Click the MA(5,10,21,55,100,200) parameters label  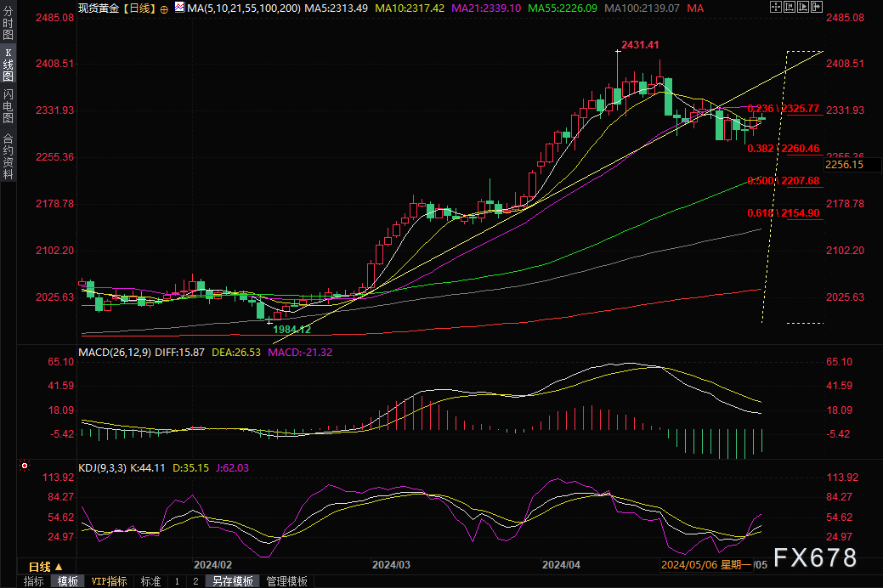(244, 8)
